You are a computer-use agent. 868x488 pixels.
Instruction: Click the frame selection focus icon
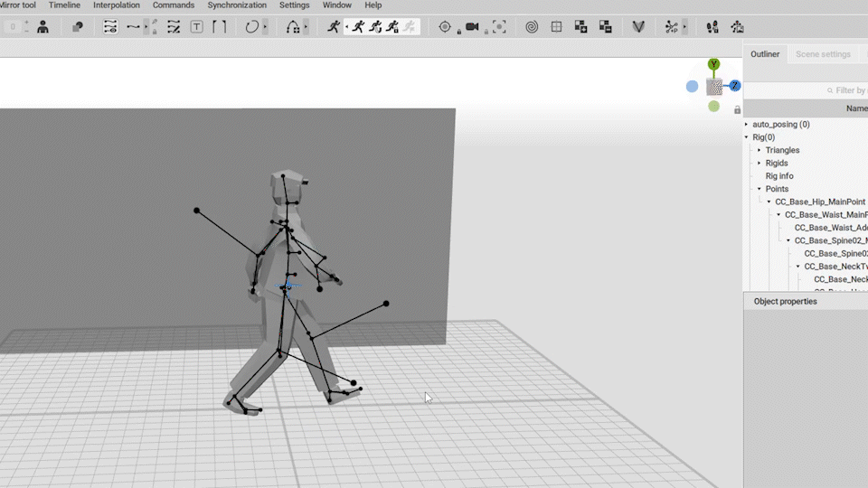coord(499,26)
